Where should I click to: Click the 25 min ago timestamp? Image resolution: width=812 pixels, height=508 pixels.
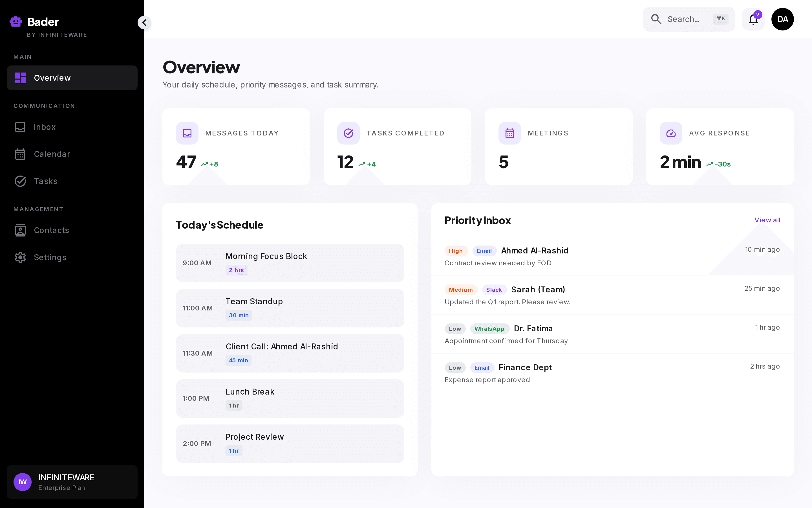pyautogui.click(x=762, y=288)
